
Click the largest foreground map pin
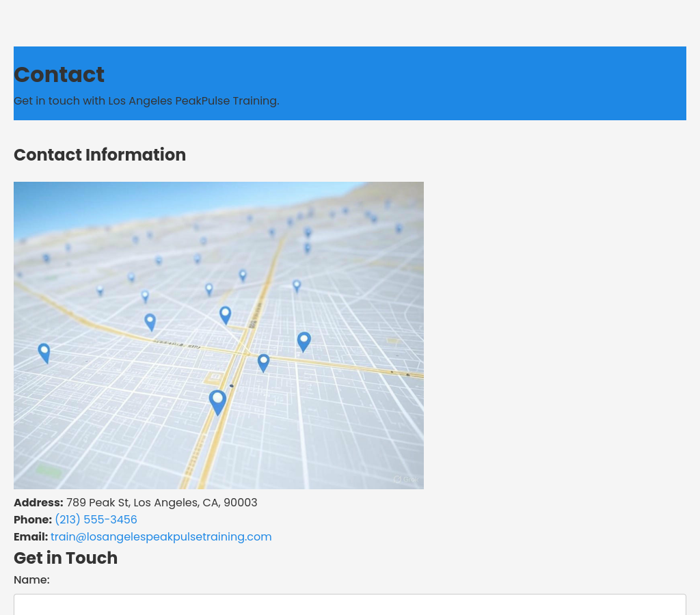tap(217, 401)
